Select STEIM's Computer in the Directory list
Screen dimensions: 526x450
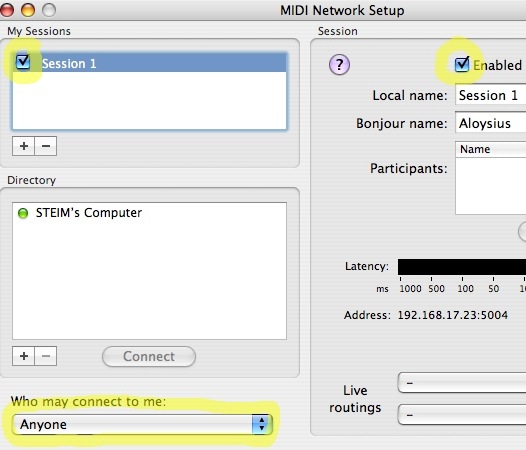[89, 213]
